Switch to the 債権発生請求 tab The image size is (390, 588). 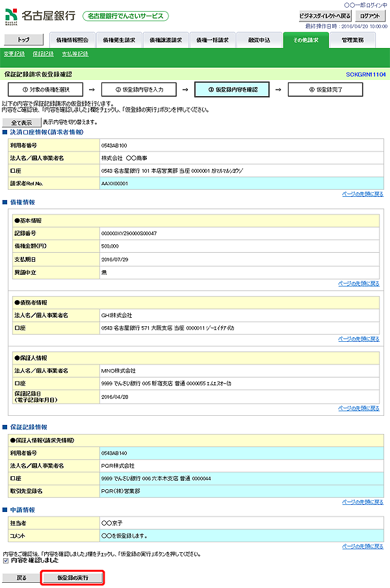pos(119,40)
